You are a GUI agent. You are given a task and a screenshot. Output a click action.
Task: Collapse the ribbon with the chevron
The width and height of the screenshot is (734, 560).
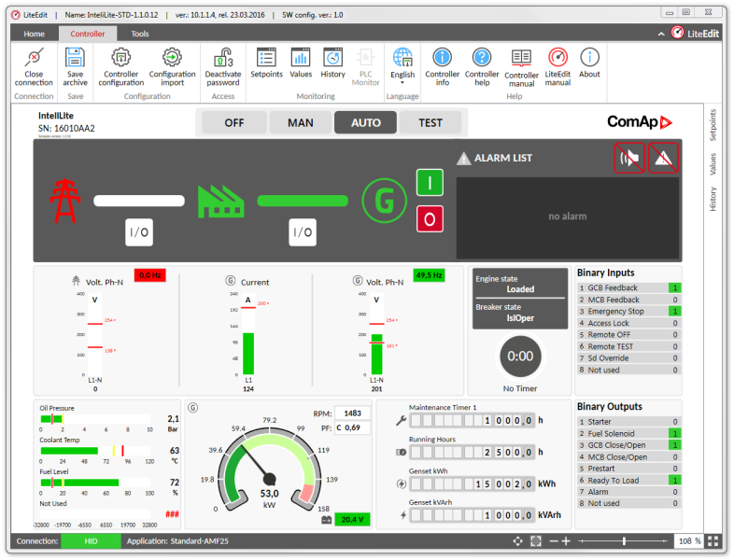[x=662, y=34]
